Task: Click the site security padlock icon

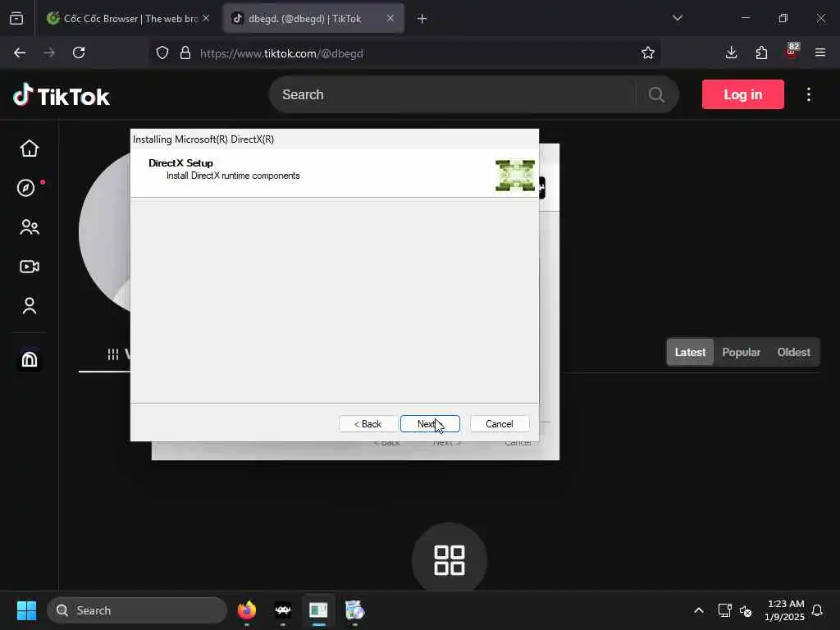Action: pos(185,52)
